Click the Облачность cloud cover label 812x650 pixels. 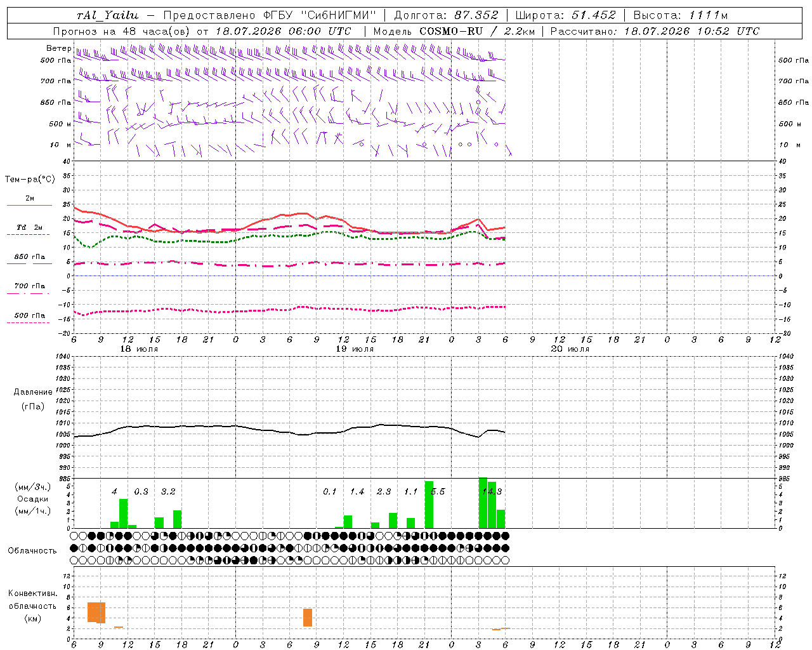pos(32,550)
